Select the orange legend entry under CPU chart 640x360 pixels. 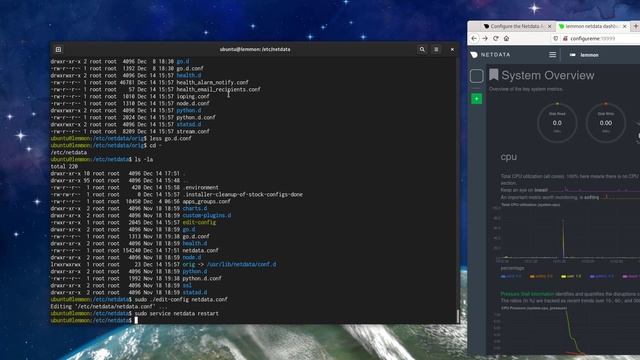tap(541, 276)
